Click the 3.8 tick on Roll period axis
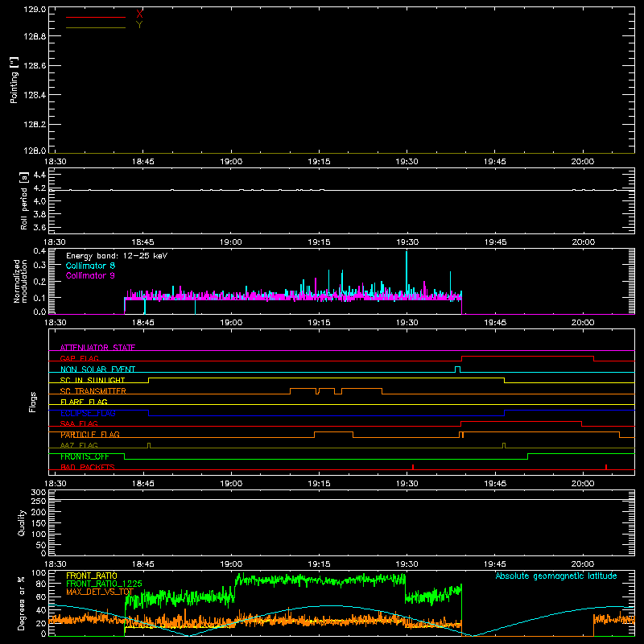 [39, 214]
